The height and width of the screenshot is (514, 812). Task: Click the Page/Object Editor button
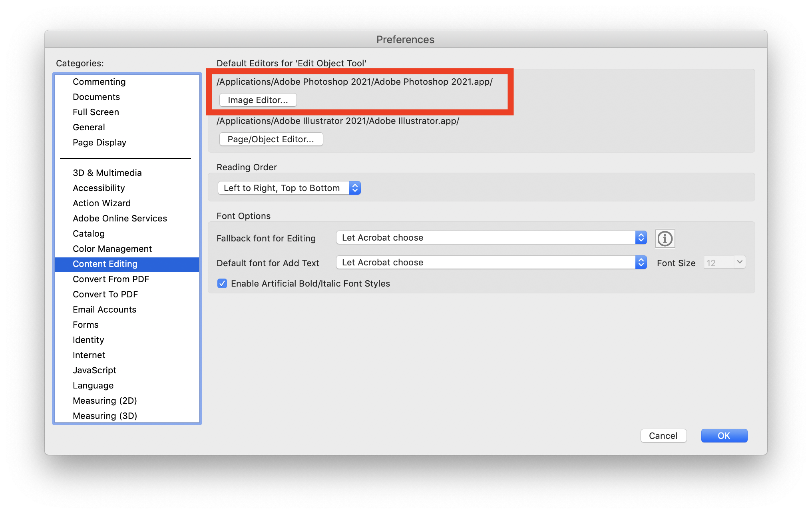click(x=271, y=139)
